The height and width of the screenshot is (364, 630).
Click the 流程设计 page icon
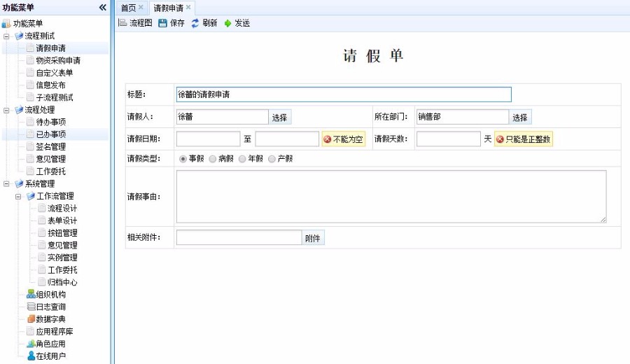[x=42, y=208]
